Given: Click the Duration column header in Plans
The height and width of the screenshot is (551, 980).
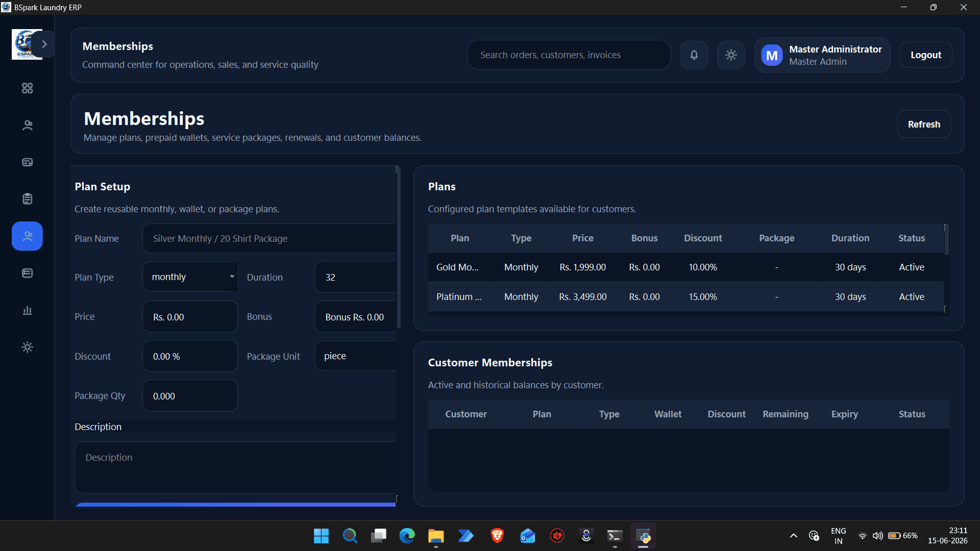Looking at the screenshot, I should tap(850, 238).
